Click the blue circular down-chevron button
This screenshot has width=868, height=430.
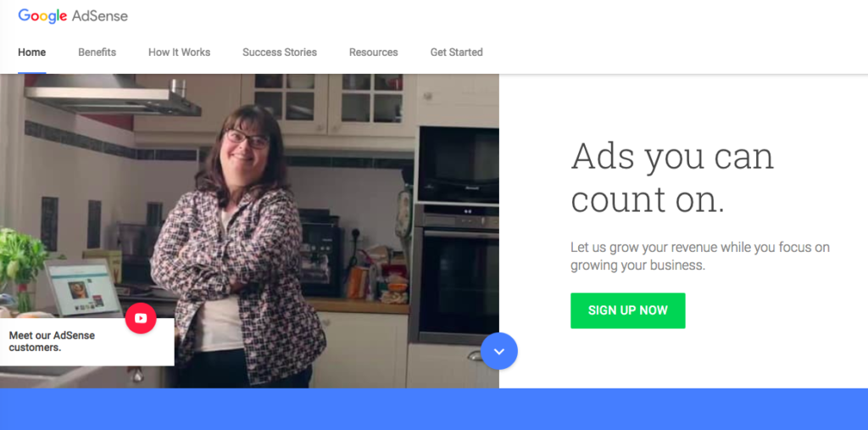[498, 351]
